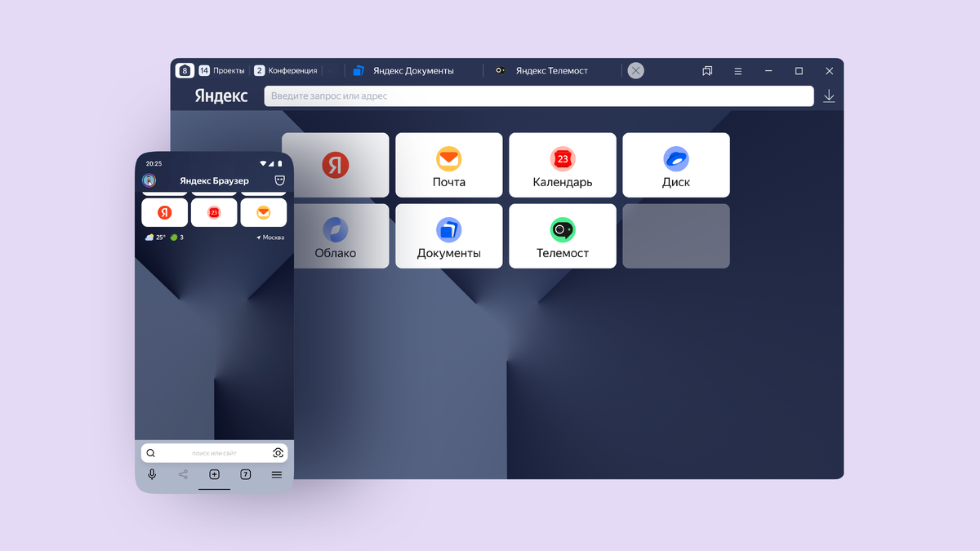
Task: Open profile avatar in mobile browser
Action: point(149,180)
